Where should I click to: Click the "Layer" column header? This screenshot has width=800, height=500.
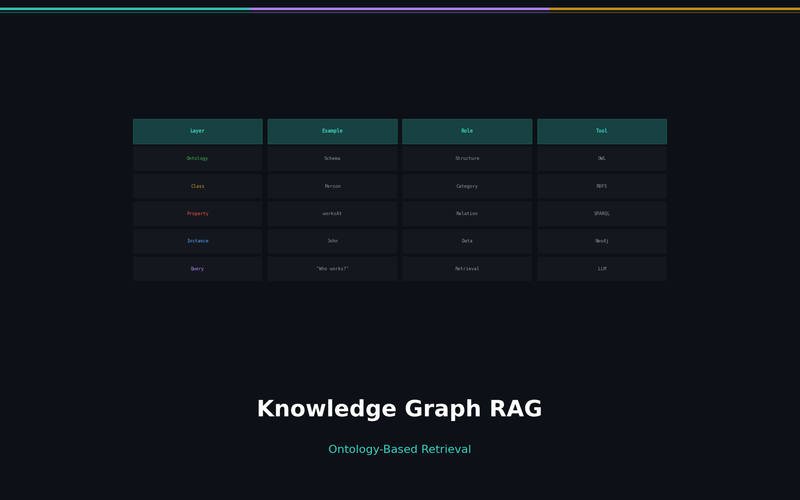tap(197, 131)
